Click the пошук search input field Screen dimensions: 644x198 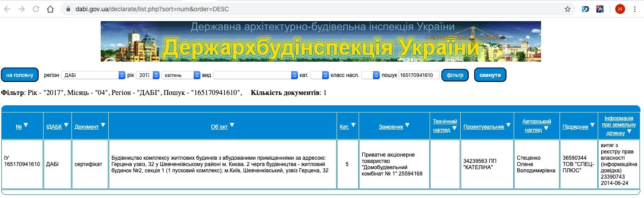coord(418,75)
